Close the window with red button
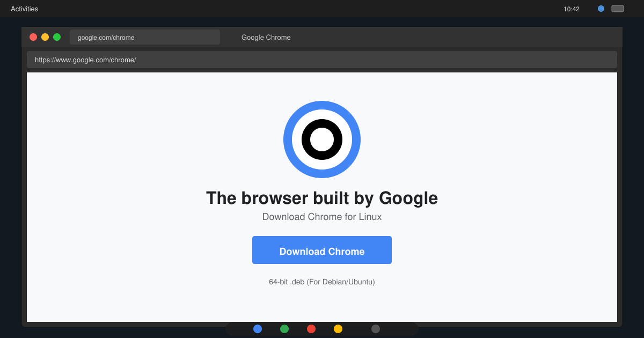The width and height of the screenshot is (644, 338). point(33,37)
